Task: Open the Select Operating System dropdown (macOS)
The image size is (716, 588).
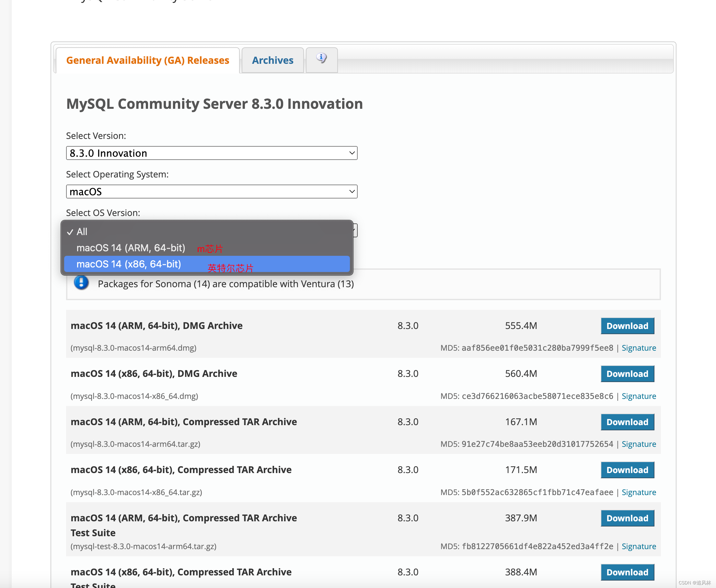Action: (x=212, y=192)
